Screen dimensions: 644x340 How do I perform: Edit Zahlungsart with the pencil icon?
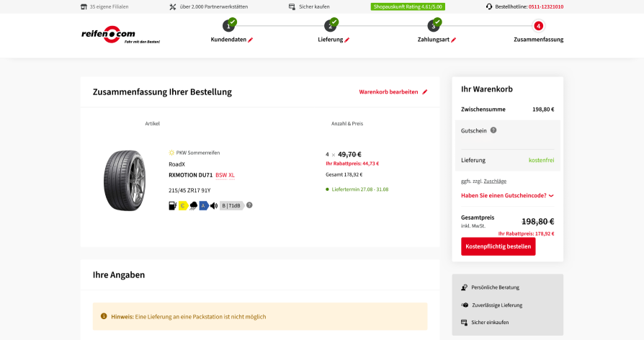pos(453,40)
